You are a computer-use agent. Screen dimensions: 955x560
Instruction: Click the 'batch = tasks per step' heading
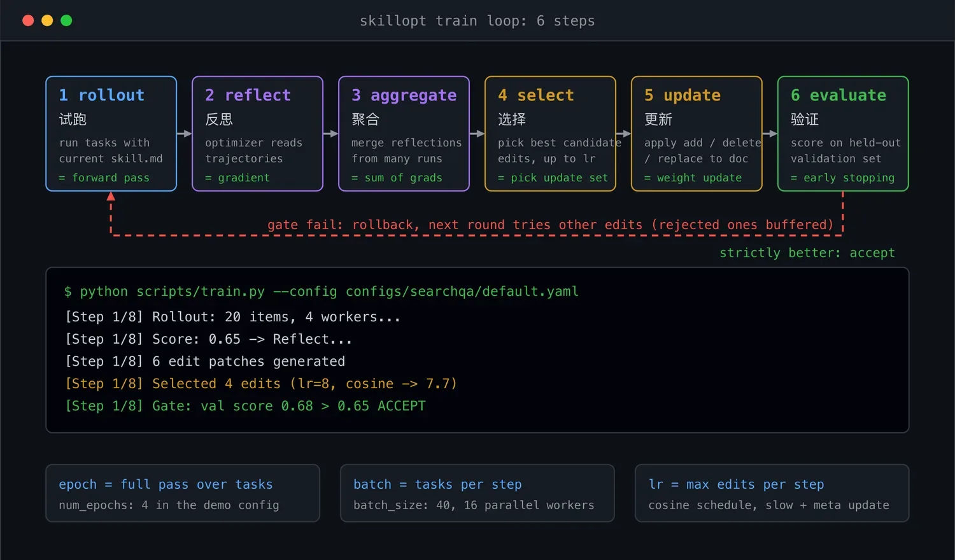tap(437, 484)
